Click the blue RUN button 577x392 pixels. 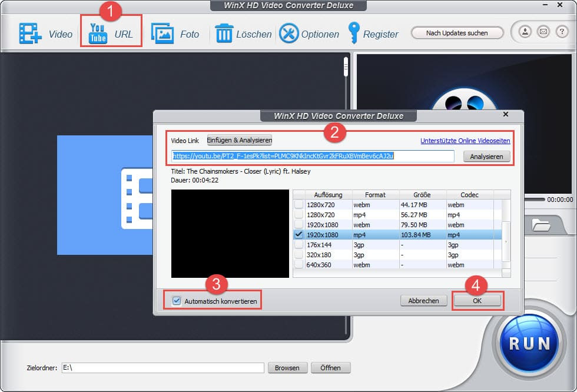529,344
